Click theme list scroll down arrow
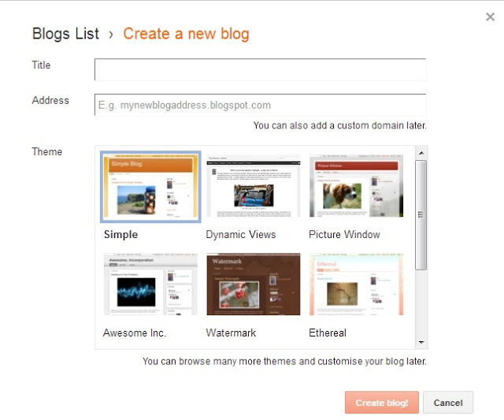Image resolution: width=504 pixels, height=420 pixels. click(x=421, y=343)
